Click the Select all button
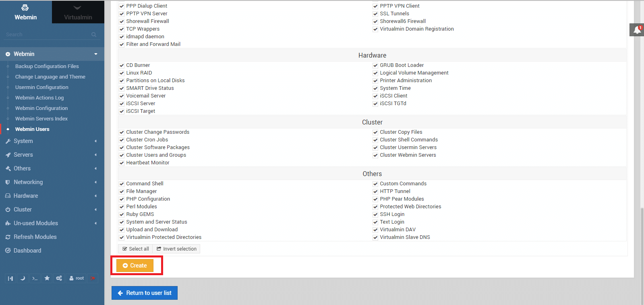644x305 pixels. point(135,249)
